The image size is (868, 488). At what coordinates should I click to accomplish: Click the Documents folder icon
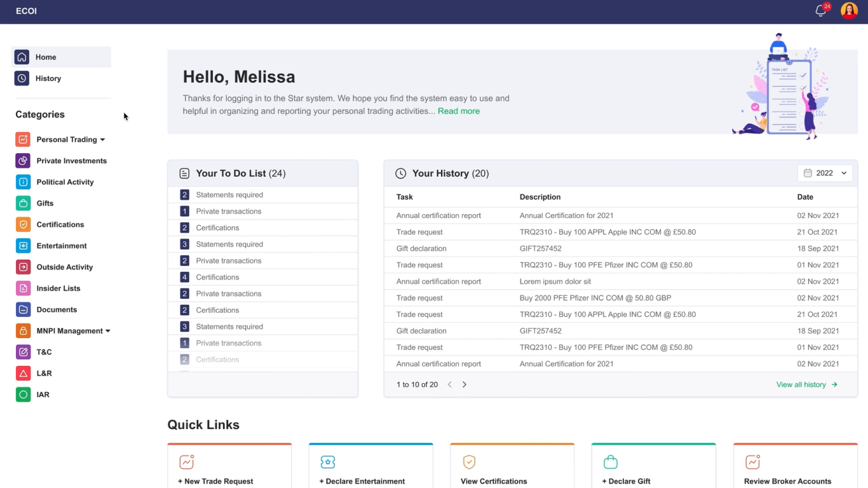23,309
